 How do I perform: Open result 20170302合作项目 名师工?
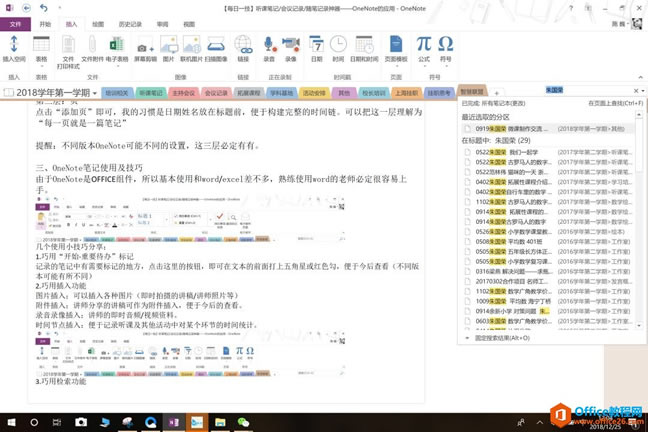click(x=548, y=281)
